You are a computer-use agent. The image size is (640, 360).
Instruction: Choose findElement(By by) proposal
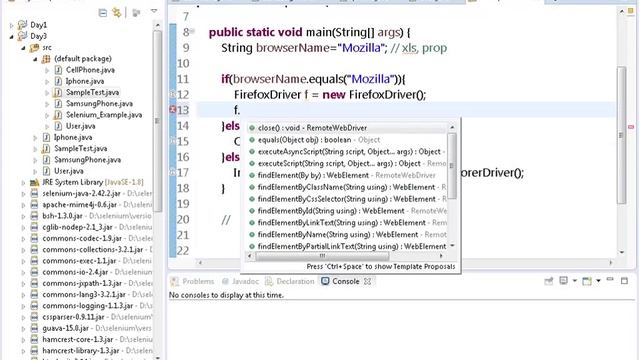tap(346, 175)
